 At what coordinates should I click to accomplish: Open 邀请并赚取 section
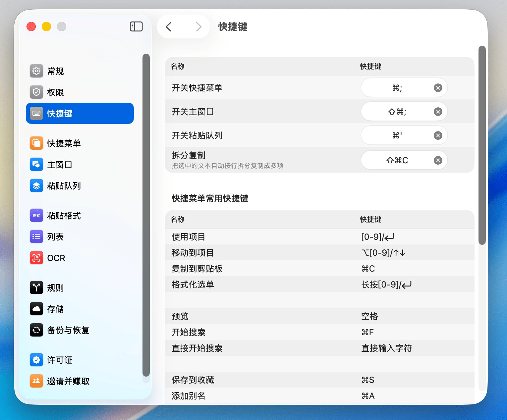click(x=68, y=381)
